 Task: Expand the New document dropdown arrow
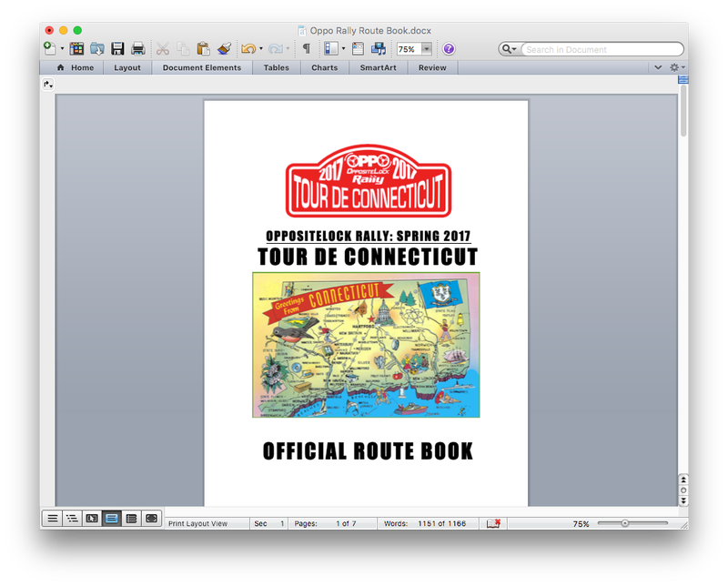[62, 49]
